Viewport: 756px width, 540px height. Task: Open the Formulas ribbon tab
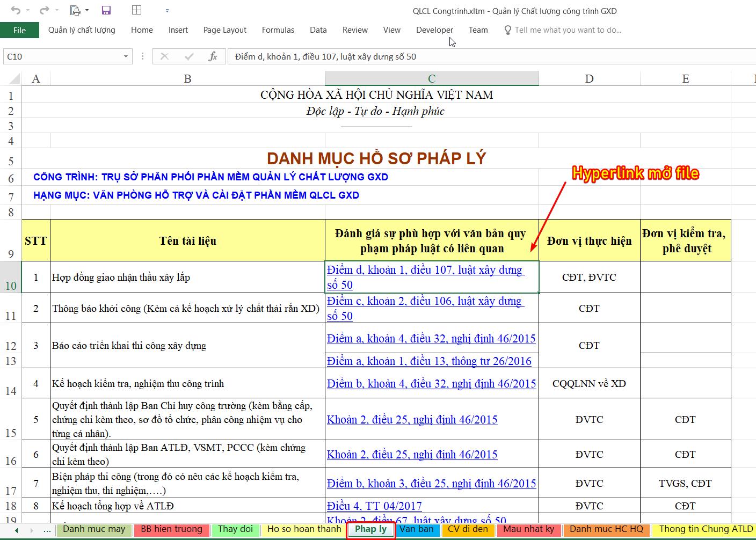278,30
